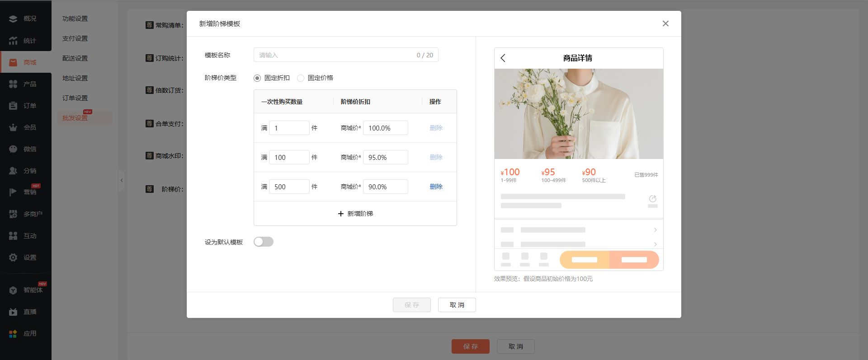
Task: Click 取消 button in the dialog
Action: click(457, 305)
